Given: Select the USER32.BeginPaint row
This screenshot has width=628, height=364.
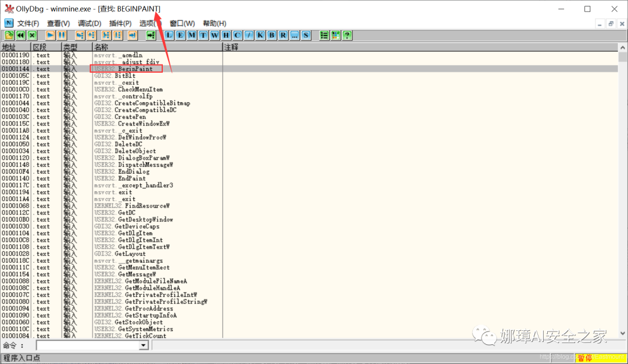Looking at the screenshot, I should 309,69.
